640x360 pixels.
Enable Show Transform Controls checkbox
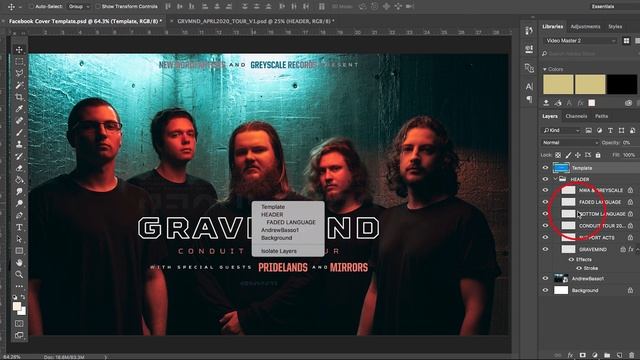tap(98, 7)
